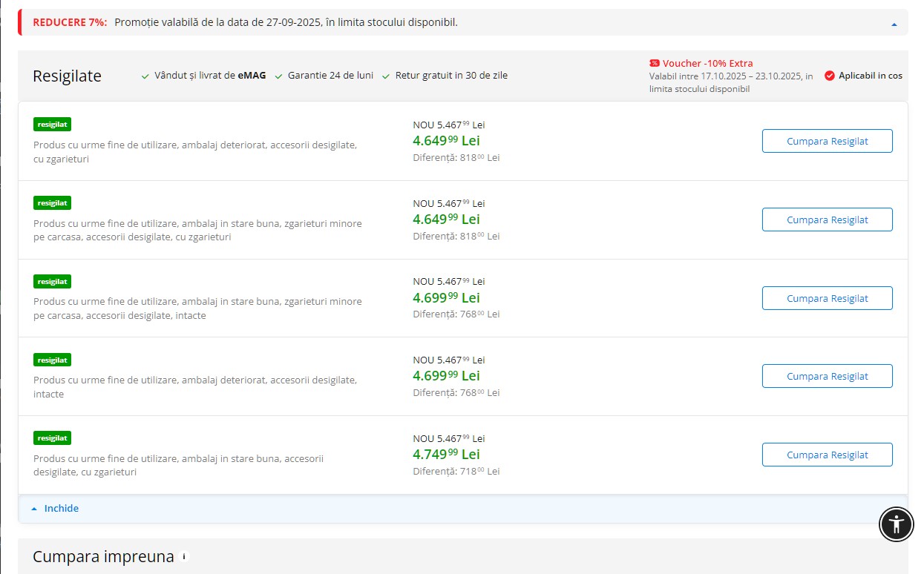
Task: Buy the 4.649 Lei offer with ambalaj in stare buna
Action: [827, 220]
